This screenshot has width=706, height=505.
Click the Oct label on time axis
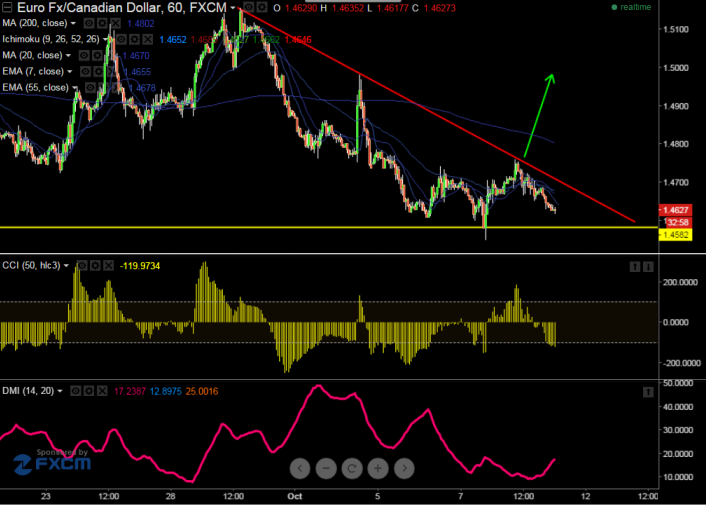pos(295,496)
